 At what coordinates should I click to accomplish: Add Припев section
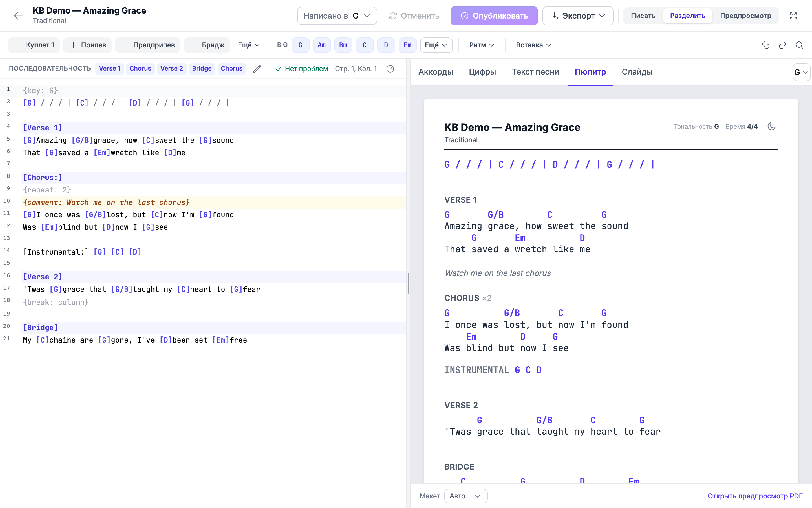point(87,45)
